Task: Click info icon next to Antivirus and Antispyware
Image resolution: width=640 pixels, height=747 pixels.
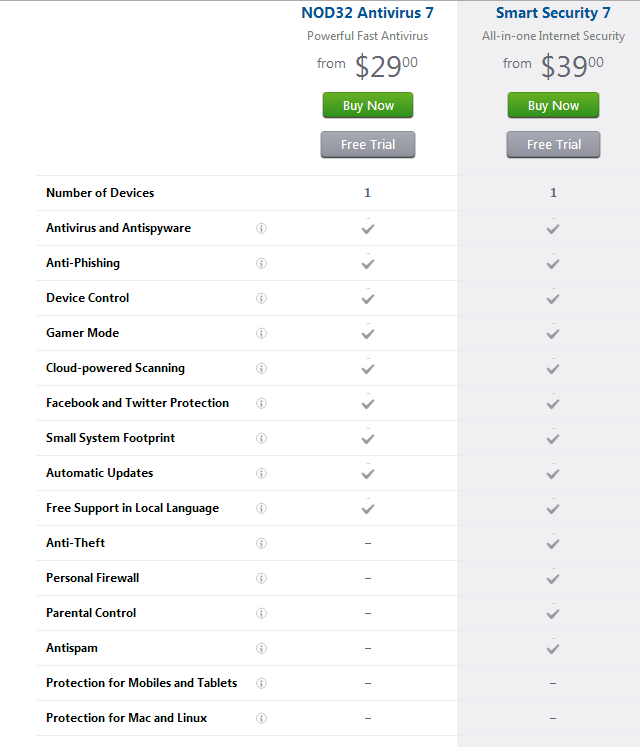Action: tap(261, 228)
